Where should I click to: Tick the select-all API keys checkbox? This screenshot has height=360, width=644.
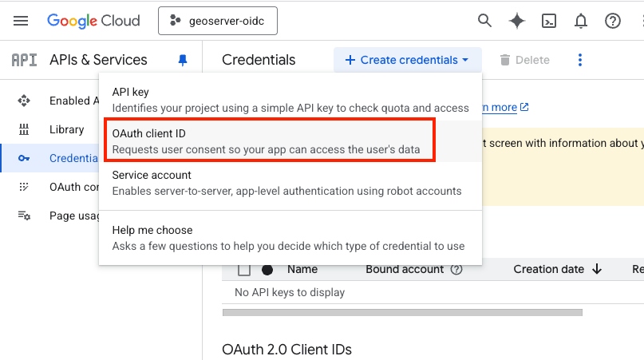tap(245, 270)
